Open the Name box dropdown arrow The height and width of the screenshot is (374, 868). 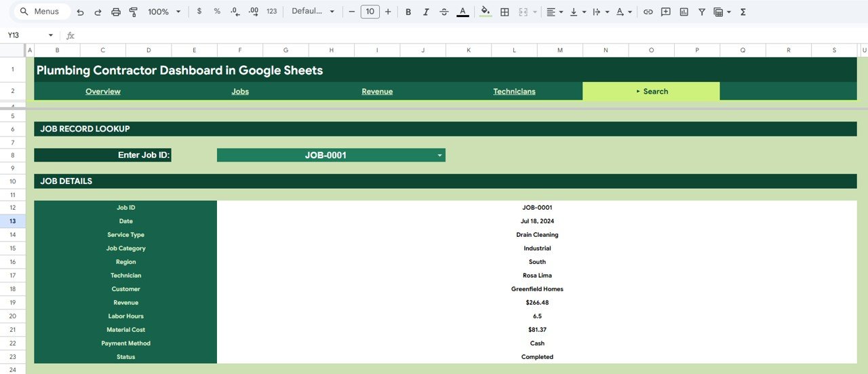[x=50, y=35]
